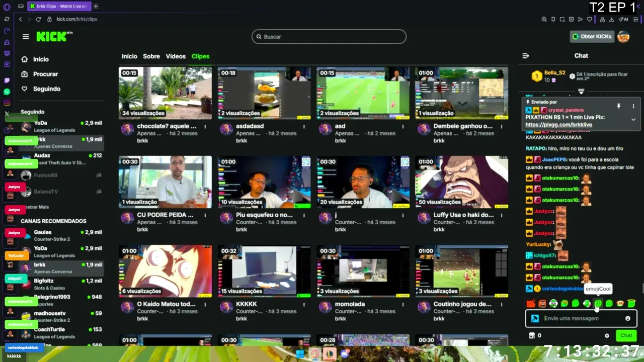Open Gaules in recommended channels
The height and width of the screenshot is (362, 644).
coord(61,235)
